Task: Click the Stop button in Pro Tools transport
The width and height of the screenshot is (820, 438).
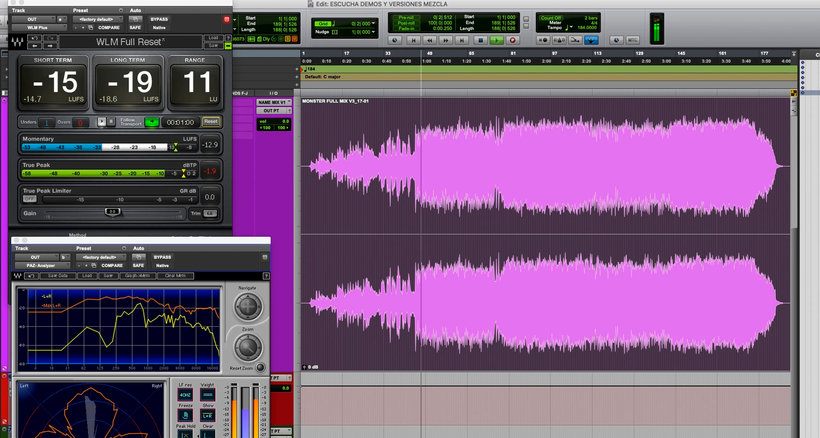Action: point(481,40)
